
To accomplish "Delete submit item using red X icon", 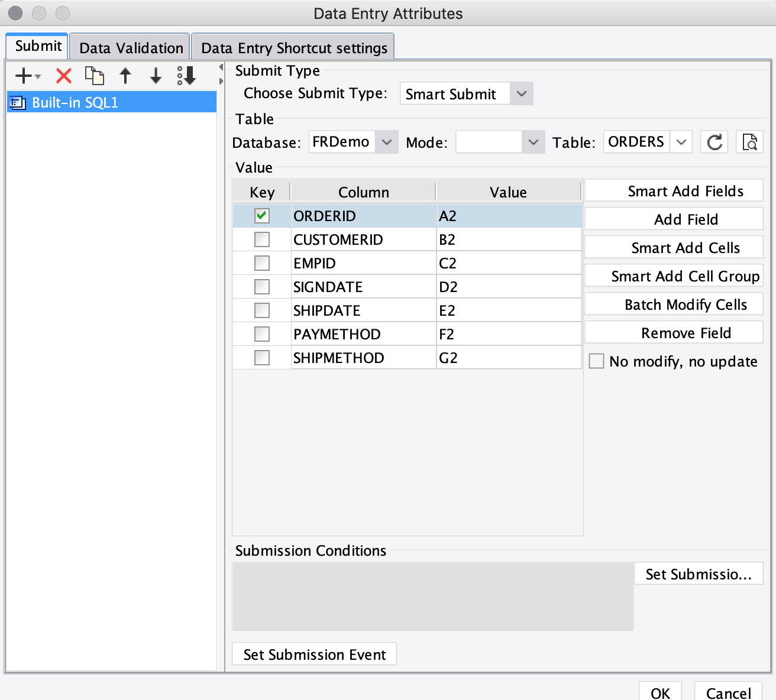I will [63, 76].
